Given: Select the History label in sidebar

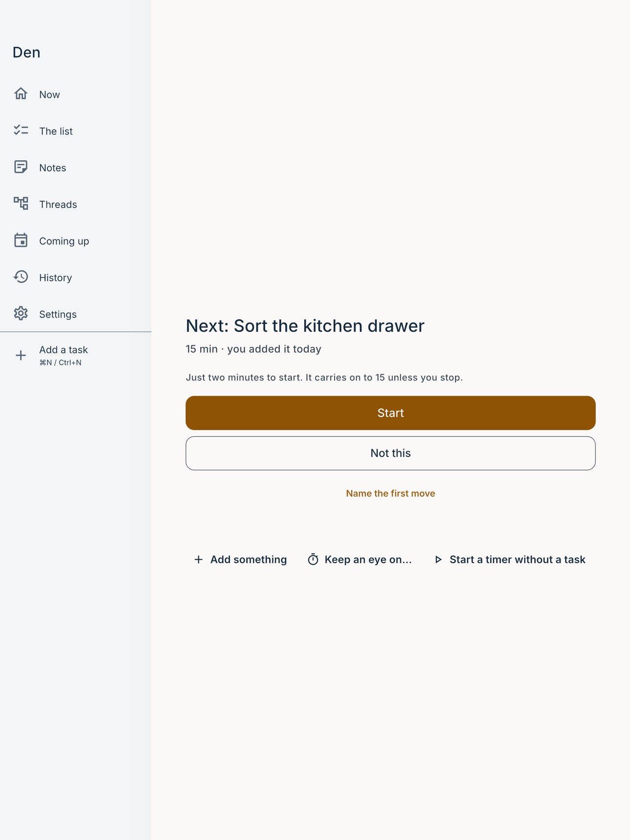Looking at the screenshot, I should [55, 277].
